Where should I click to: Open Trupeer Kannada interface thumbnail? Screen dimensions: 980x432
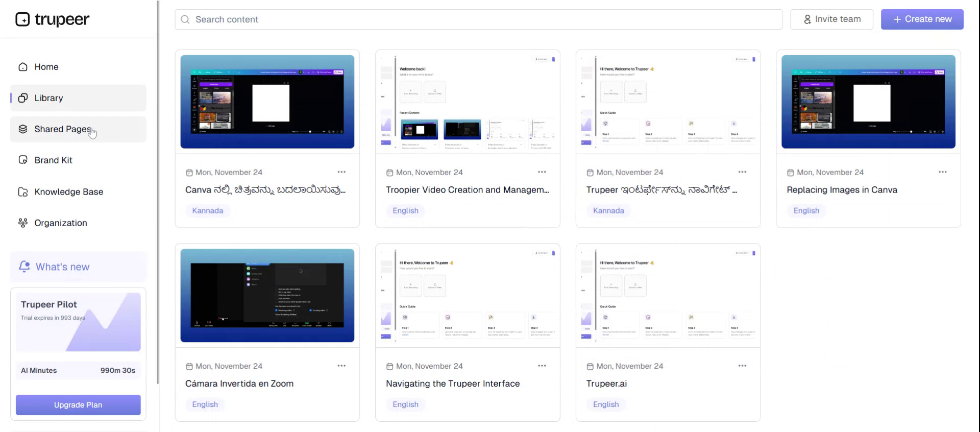tap(668, 102)
